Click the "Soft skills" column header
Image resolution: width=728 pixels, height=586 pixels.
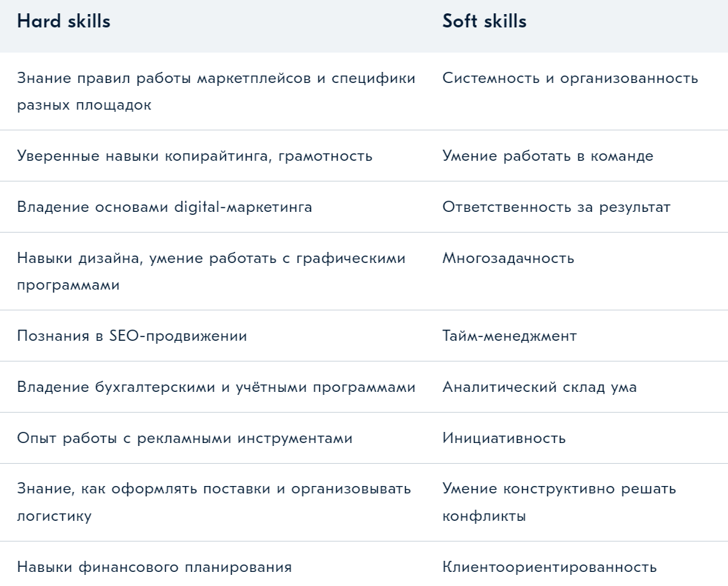(484, 21)
